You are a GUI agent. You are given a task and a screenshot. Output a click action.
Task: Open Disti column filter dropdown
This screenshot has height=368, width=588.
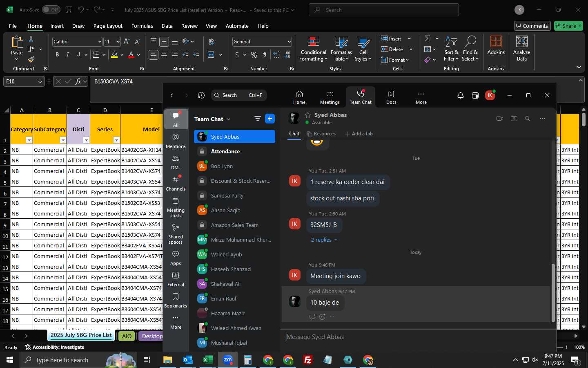[86, 140]
